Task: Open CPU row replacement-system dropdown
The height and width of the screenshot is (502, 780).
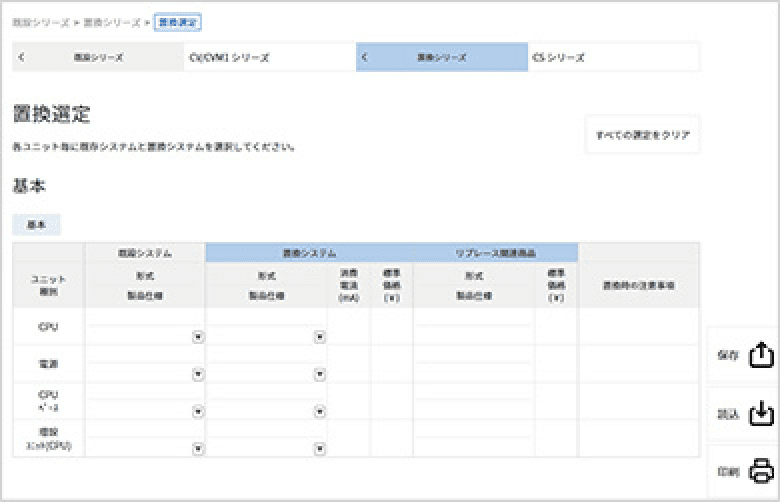Action: point(320,337)
